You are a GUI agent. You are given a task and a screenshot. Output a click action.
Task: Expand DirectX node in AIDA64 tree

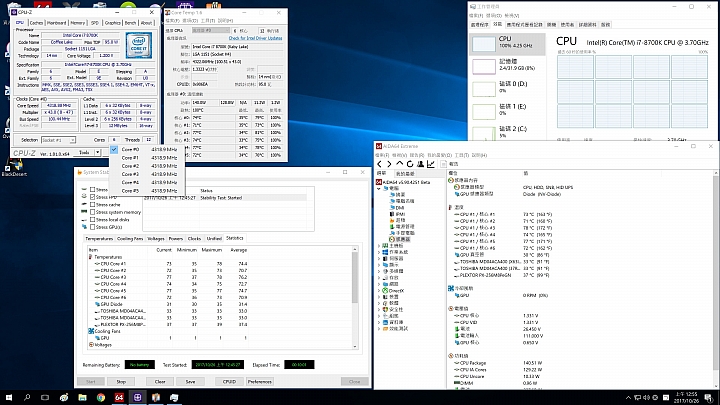coord(379,291)
